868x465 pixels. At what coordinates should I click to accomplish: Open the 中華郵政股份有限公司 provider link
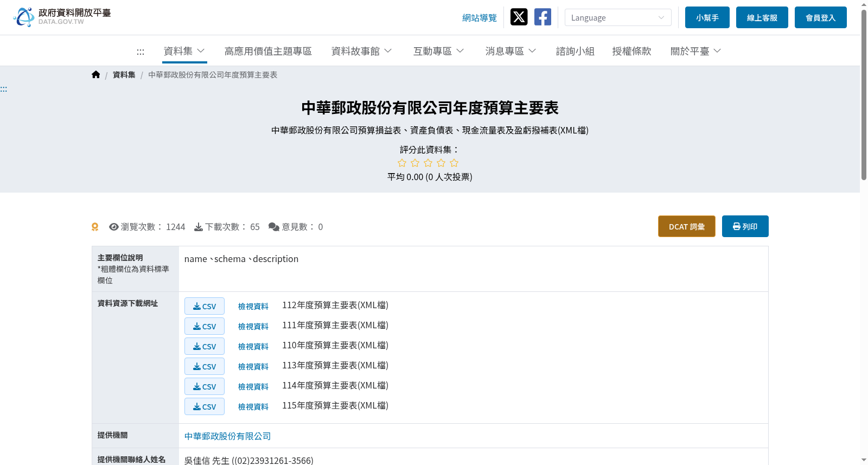[x=227, y=436]
